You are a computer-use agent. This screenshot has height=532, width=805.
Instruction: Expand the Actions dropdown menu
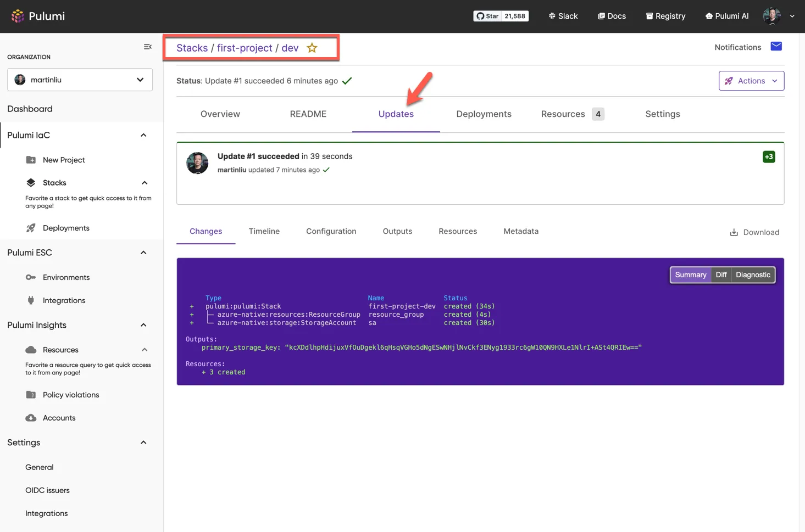[x=751, y=81]
